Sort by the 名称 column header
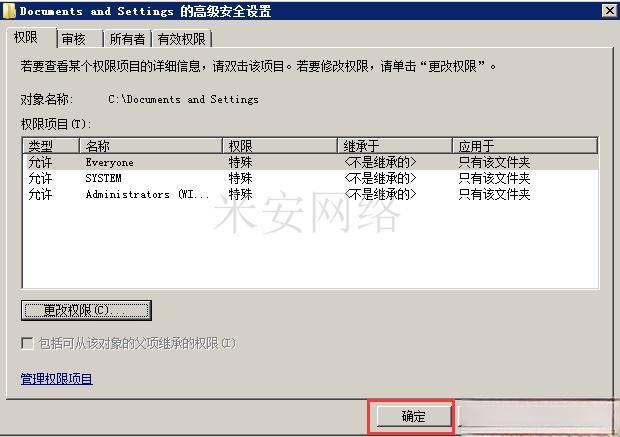 (x=151, y=146)
